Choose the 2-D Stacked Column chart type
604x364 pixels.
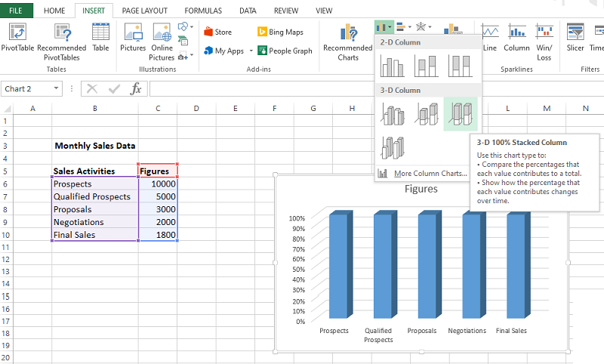click(427, 66)
